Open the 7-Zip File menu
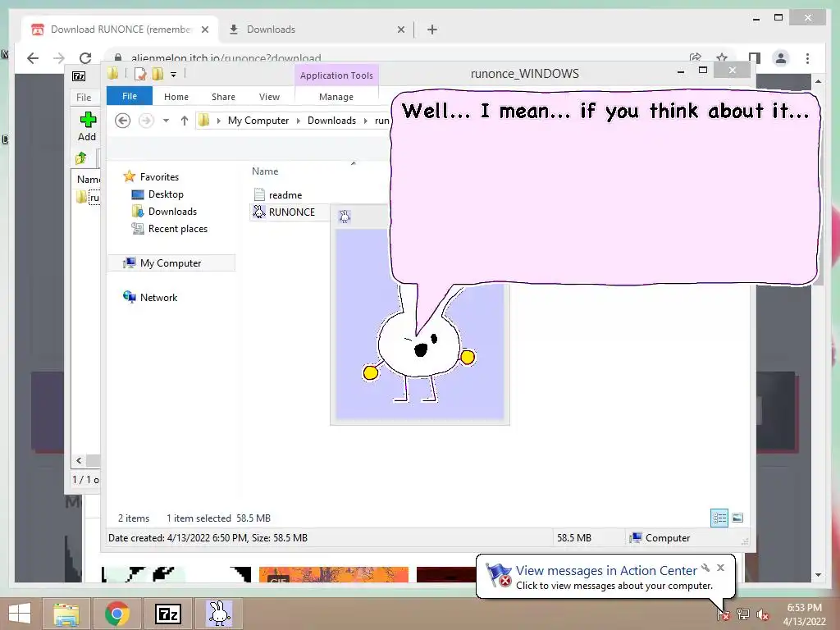This screenshot has width=840, height=630. 84,97
